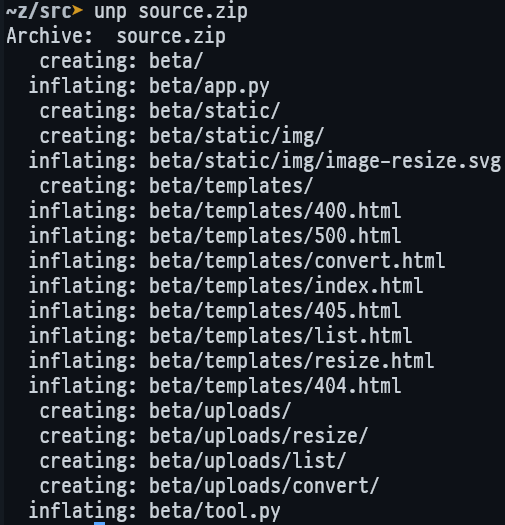Click the orange prompt arrow symbol
The image size is (505, 525).
(x=77, y=10)
